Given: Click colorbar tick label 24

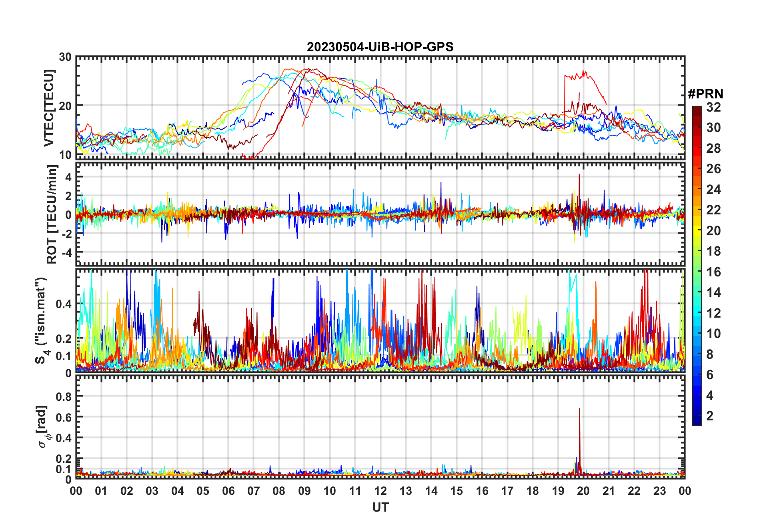Looking at the screenshot, I should [x=713, y=190].
